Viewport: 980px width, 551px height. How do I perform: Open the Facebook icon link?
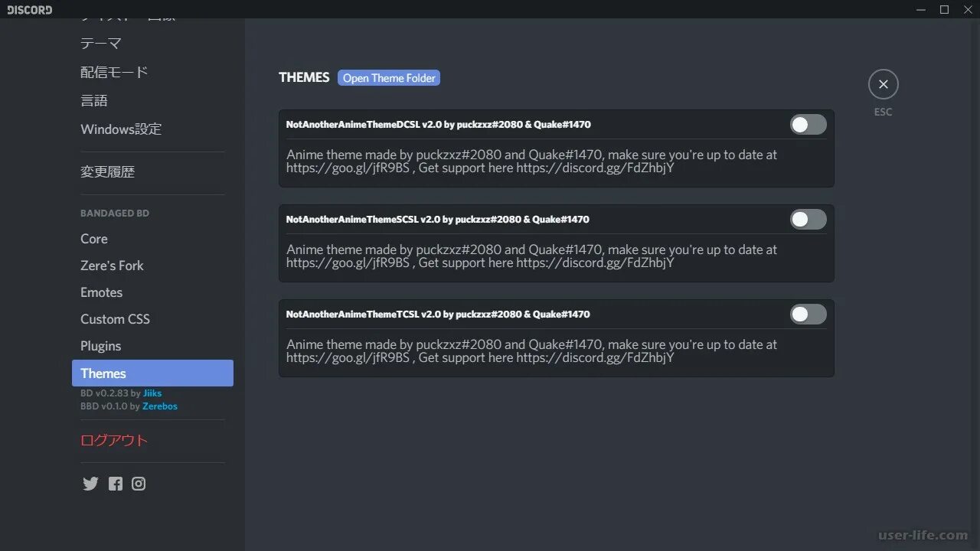(115, 484)
